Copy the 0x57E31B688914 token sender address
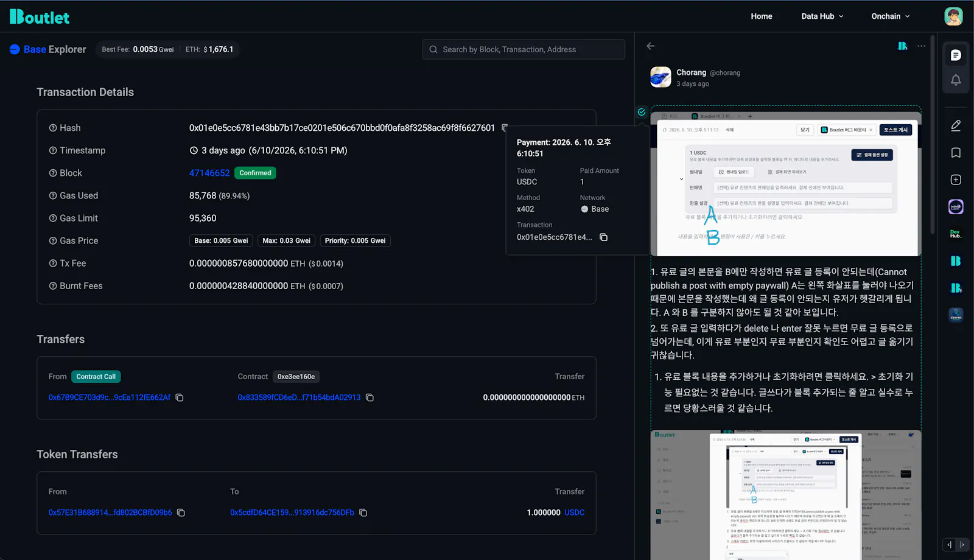This screenshot has width=974, height=560. click(x=181, y=513)
